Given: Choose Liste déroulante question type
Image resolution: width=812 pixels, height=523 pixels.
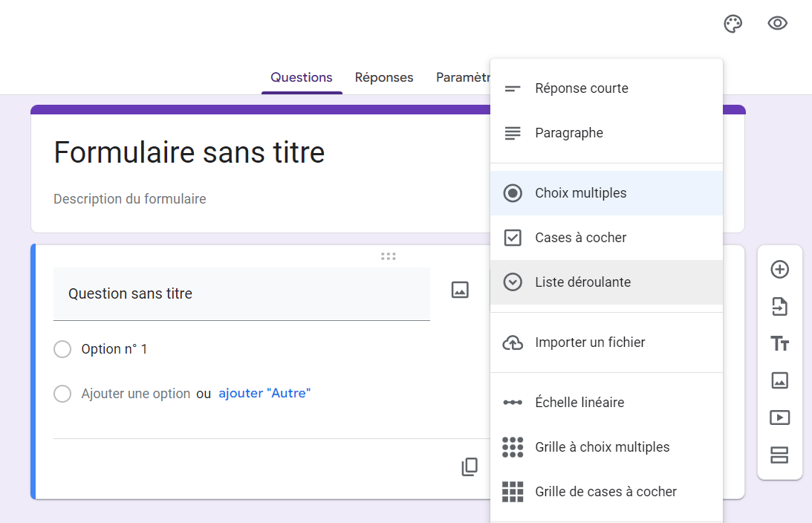Looking at the screenshot, I should [x=582, y=282].
